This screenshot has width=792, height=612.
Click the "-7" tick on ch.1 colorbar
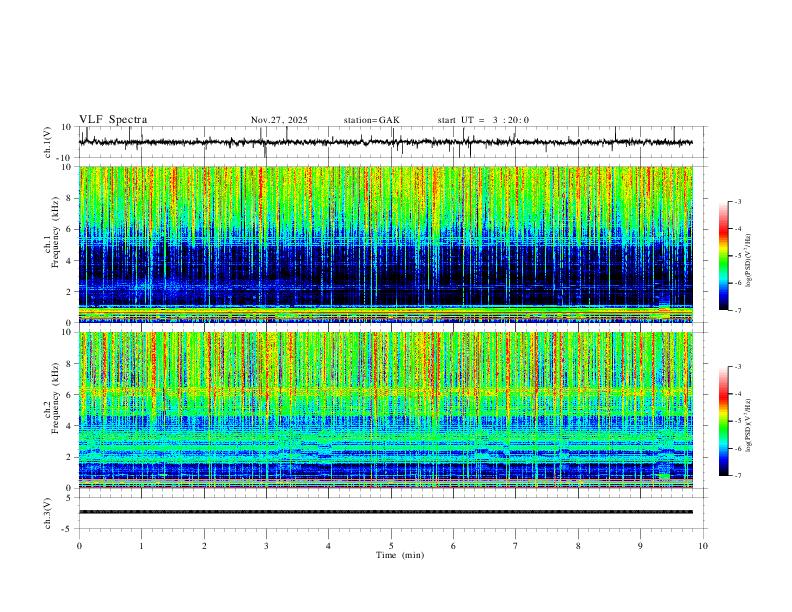737,310
